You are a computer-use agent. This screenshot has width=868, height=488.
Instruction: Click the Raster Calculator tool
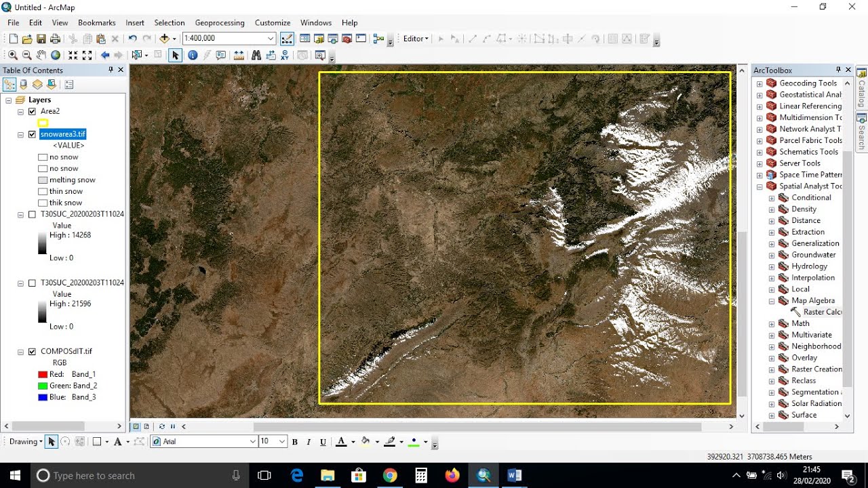(x=816, y=312)
